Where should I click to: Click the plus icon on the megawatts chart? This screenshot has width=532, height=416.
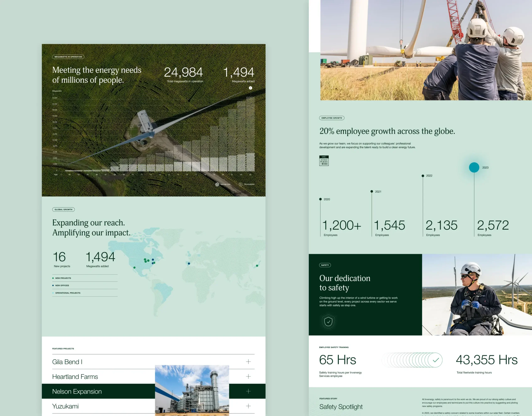tap(251, 88)
